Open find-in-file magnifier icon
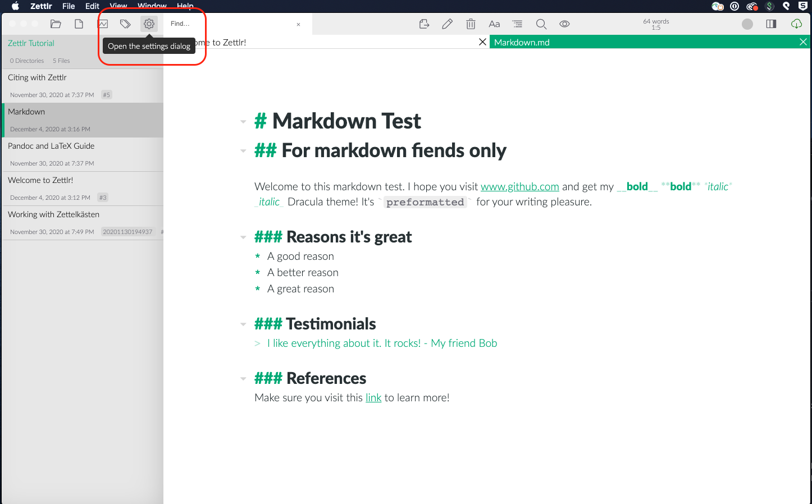The height and width of the screenshot is (504, 812). [541, 24]
